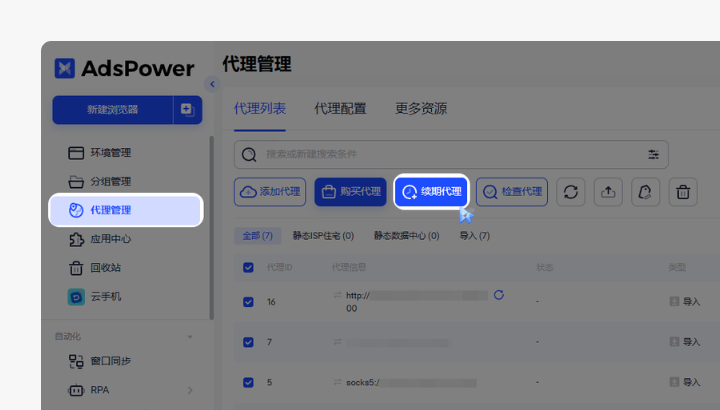
Task: Collapse the sidebar with the chevron button
Action: (x=212, y=84)
